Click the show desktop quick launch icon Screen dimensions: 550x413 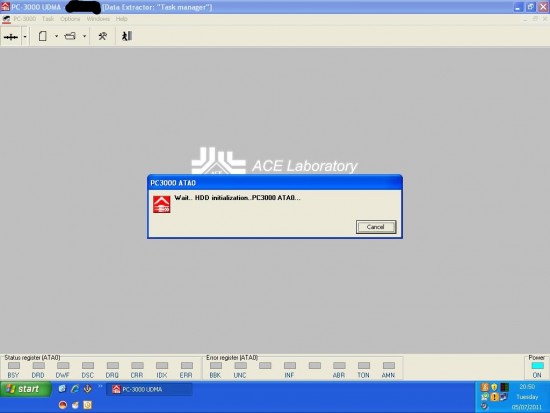coord(62,389)
